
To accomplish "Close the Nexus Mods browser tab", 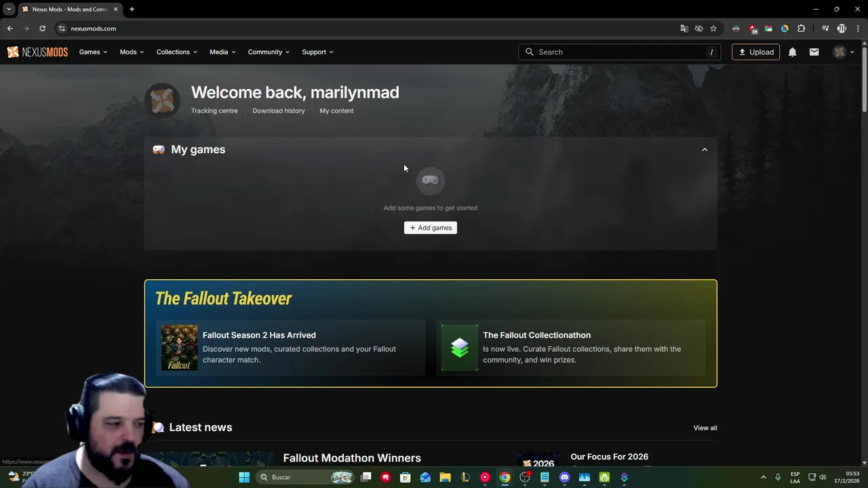I will (115, 9).
